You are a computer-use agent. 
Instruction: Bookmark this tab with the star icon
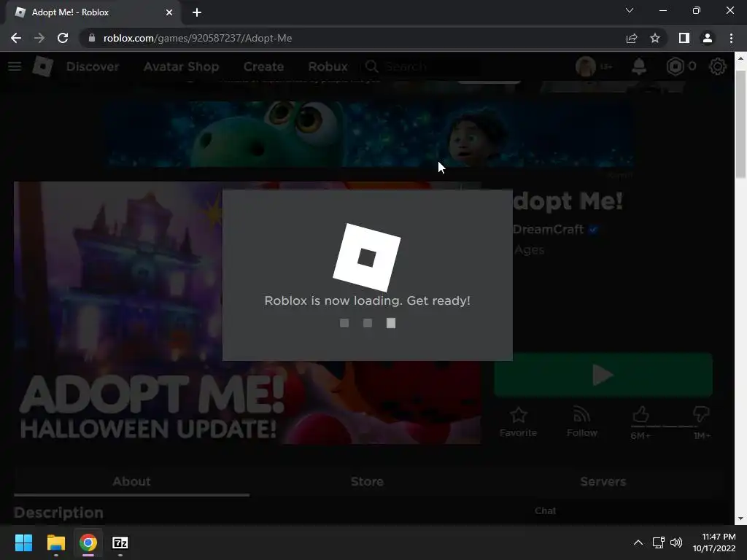click(x=655, y=38)
